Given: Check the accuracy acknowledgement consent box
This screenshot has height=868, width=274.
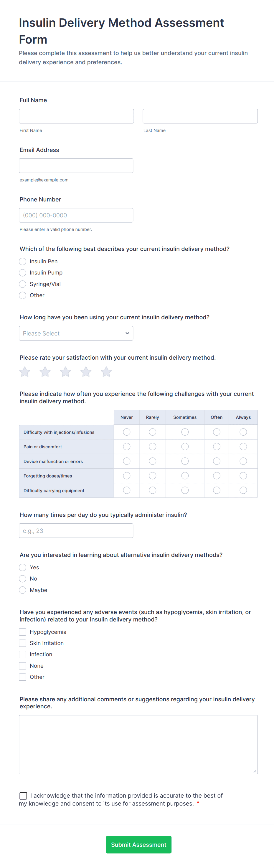Looking at the screenshot, I should (23, 796).
